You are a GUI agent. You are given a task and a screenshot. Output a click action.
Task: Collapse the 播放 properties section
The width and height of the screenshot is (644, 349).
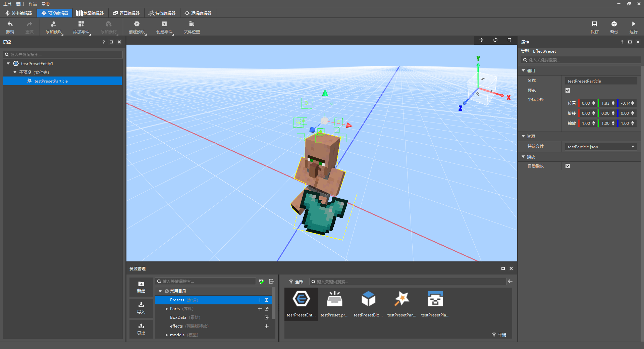tap(523, 157)
